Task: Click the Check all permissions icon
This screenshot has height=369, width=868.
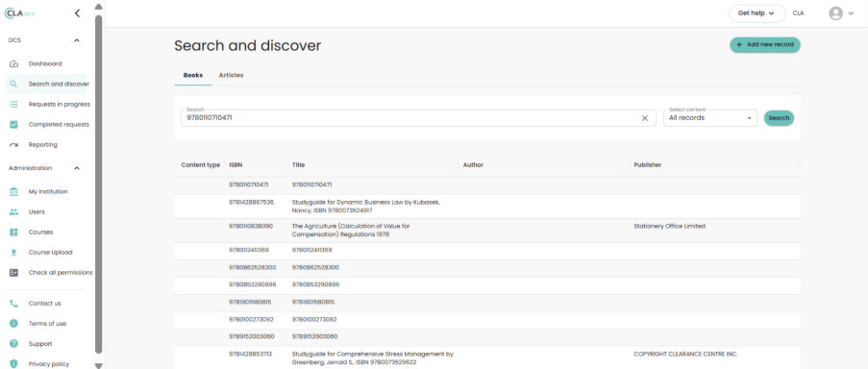Action: pos(13,273)
